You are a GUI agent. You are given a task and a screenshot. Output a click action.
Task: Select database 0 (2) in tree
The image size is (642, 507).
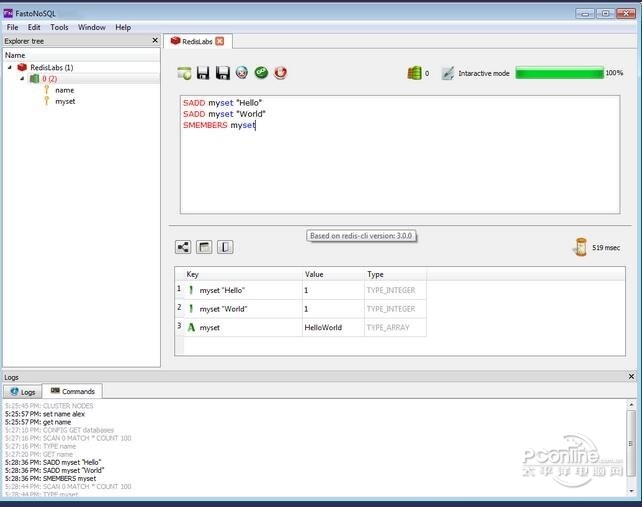(x=50, y=79)
